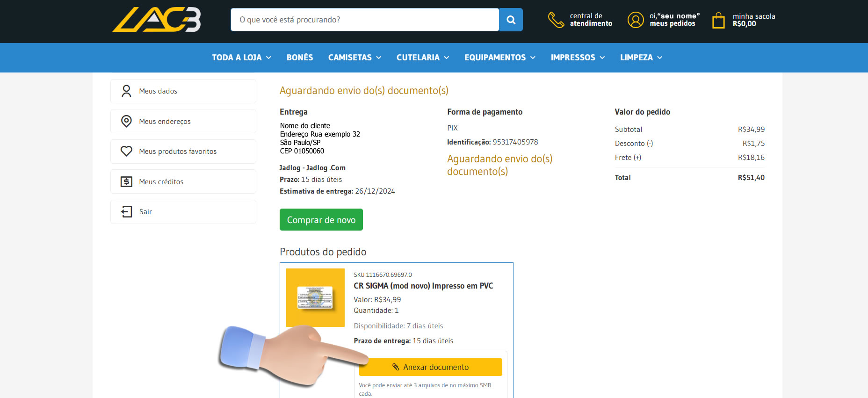Click the CR SIGMA product thumbnail

click(x=315, y=297)
